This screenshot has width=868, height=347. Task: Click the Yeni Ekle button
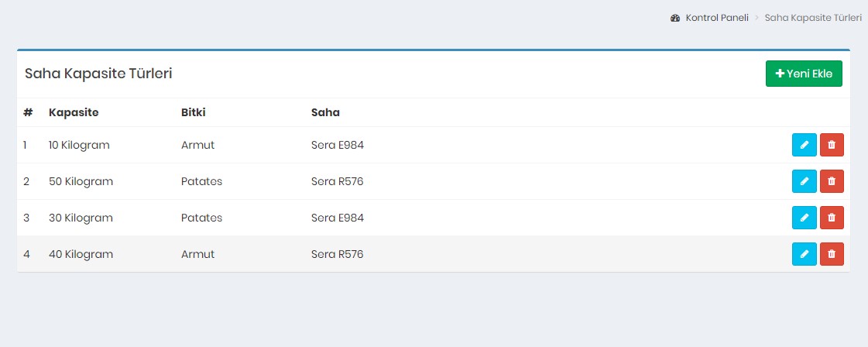(804, 74)
